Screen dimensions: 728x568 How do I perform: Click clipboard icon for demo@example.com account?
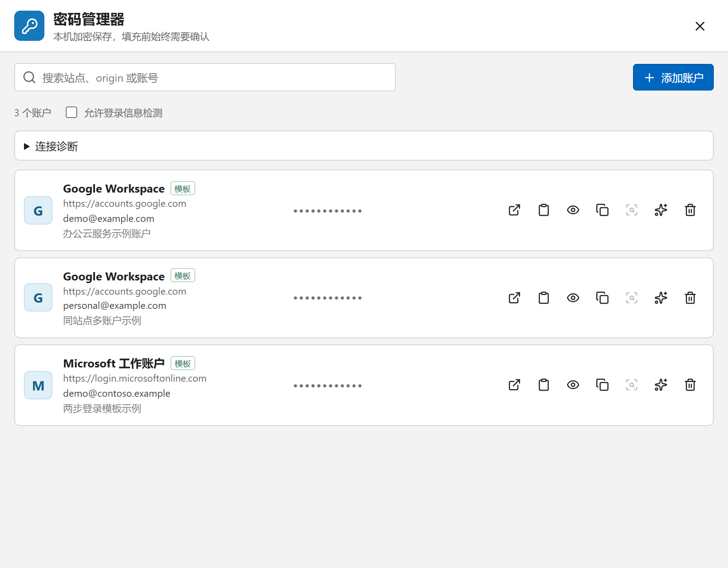pyautogui.click(x=544, y=210)
